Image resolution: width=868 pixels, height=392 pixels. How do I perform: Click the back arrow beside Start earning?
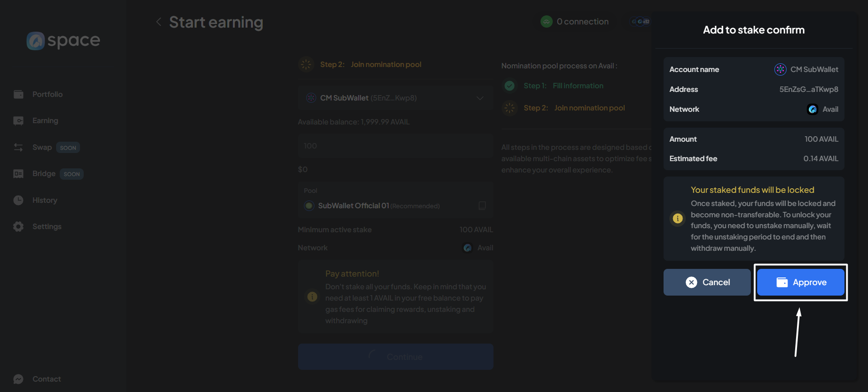coord(158,22)
